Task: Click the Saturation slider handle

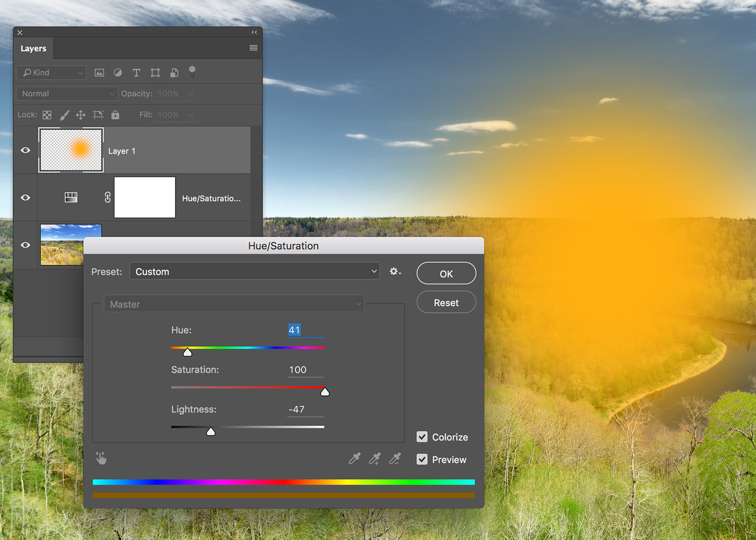Action: coord(325,391)
